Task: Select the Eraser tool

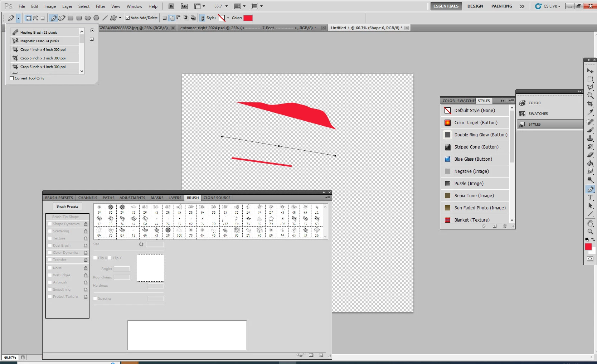Action: 590,155
